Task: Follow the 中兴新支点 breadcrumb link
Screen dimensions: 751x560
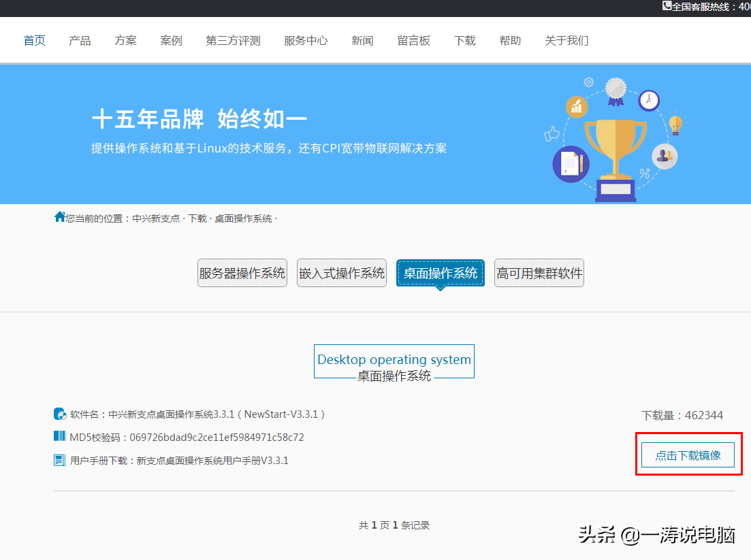Action: [x=156, y=218]
